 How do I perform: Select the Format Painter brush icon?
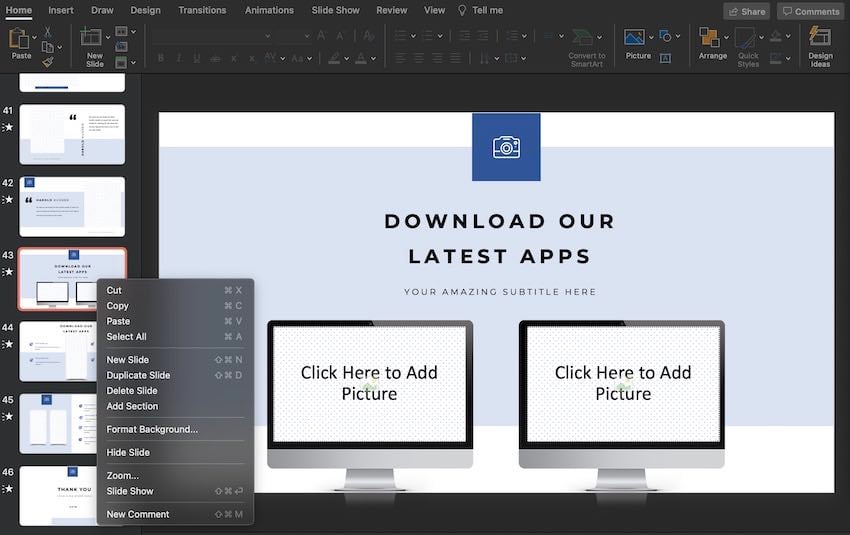click(x=47, y=62)
